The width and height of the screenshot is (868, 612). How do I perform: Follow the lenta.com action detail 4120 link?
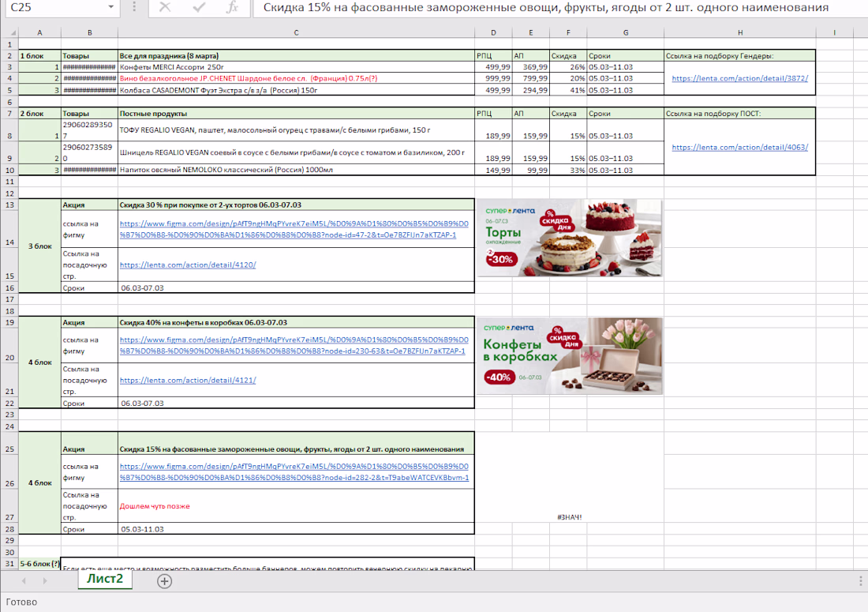(x=188, y=265)
